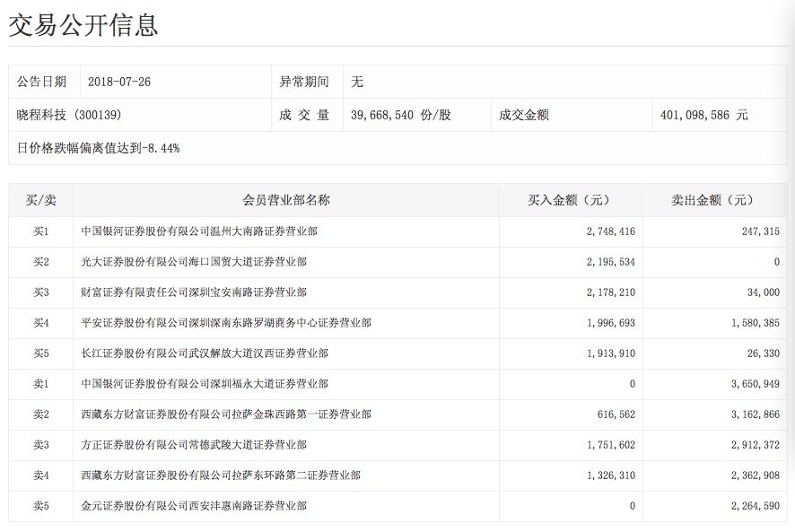The image size is (795, 532).
Task: Select 西藏东方财富证券拉萨金珠西路第一证券营业部
Action: 225,414
